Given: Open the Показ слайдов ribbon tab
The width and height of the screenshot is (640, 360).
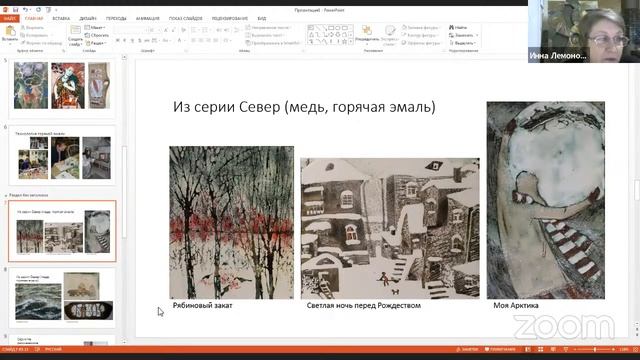Looking at the screenshot, I should click(x=185, y=18).
